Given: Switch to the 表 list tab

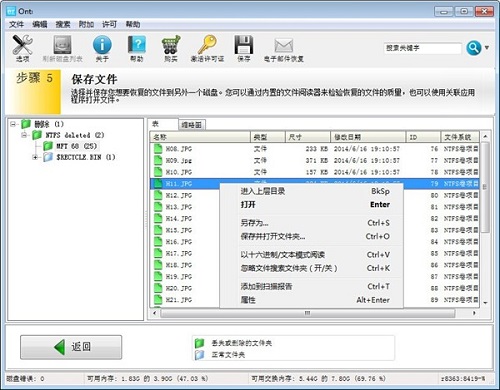Looking at the screenshot, I should (163, 124).
